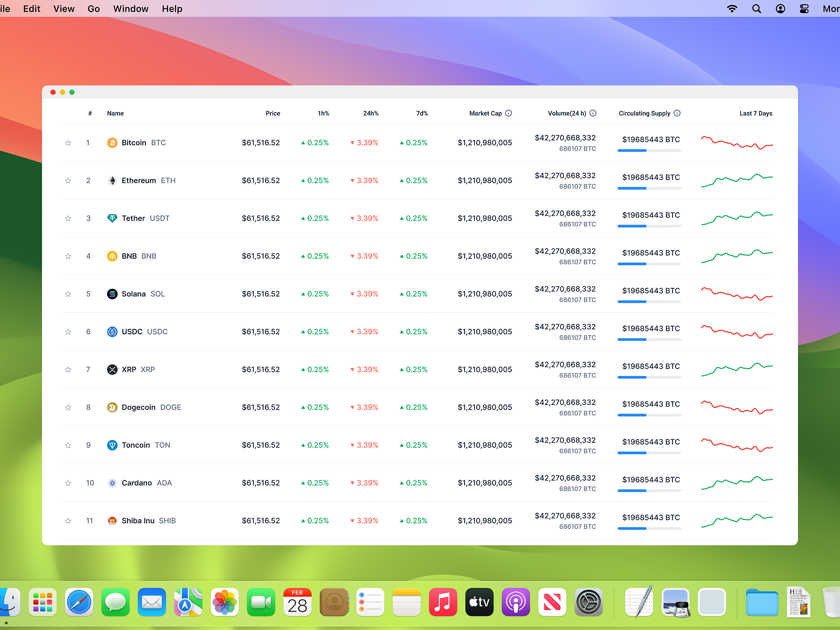The width and height of the screenshot is (840, 630).
Task: Click Bitcoin circulating supply progress bar
Action: [649, 151]
